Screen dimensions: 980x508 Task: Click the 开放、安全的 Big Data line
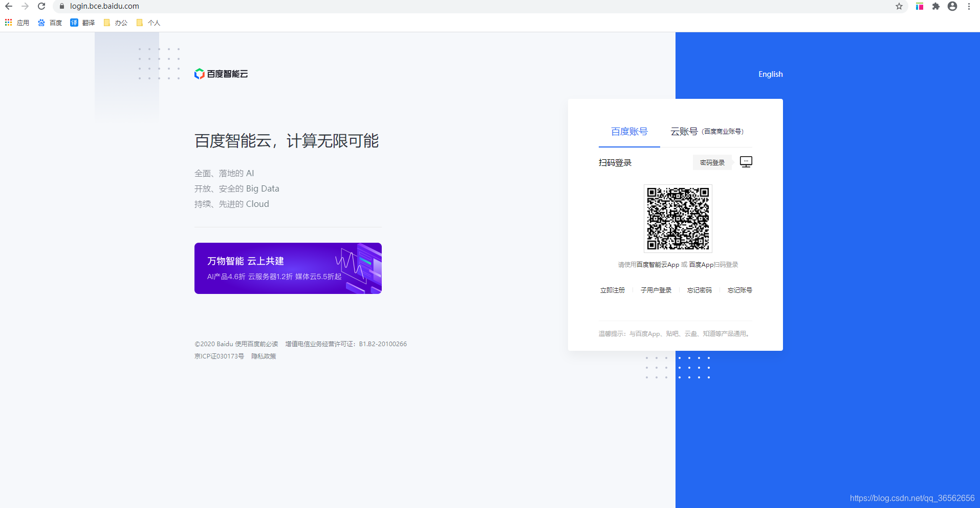coord(237,189)
